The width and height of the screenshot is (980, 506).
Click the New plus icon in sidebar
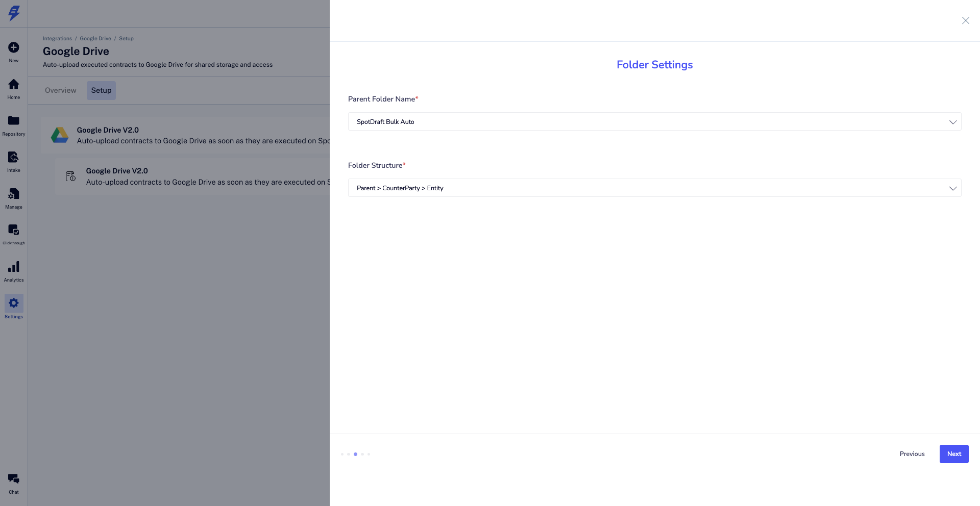(x=14, y=47)
